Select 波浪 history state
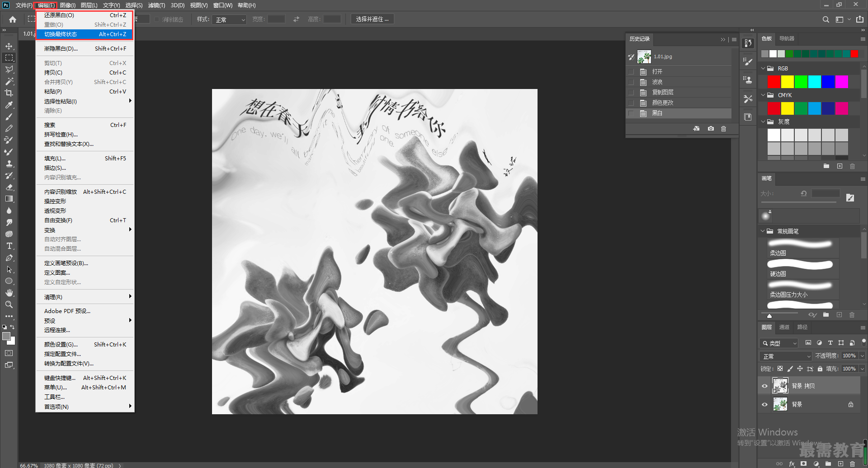The height and width of the screenshot is (468, 868). click(x=679, y=82)
